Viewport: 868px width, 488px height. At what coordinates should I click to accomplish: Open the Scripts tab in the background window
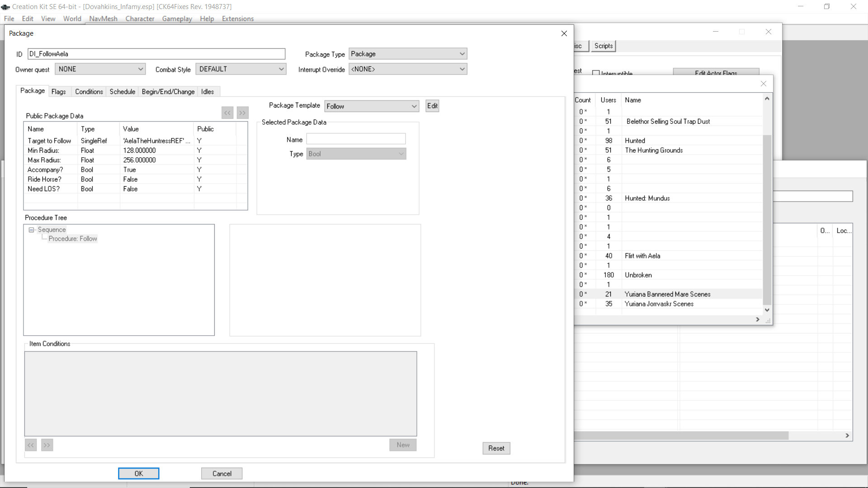604,46
